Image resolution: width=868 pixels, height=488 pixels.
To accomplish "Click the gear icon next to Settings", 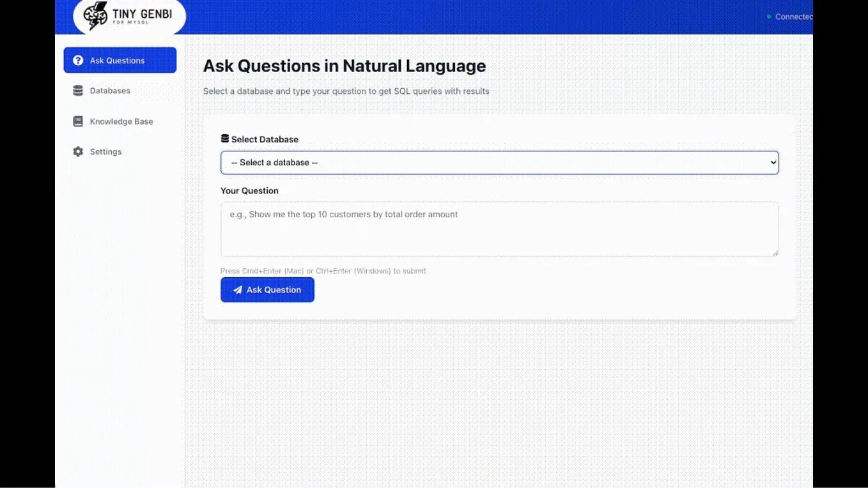I will [x=78, y=151].
